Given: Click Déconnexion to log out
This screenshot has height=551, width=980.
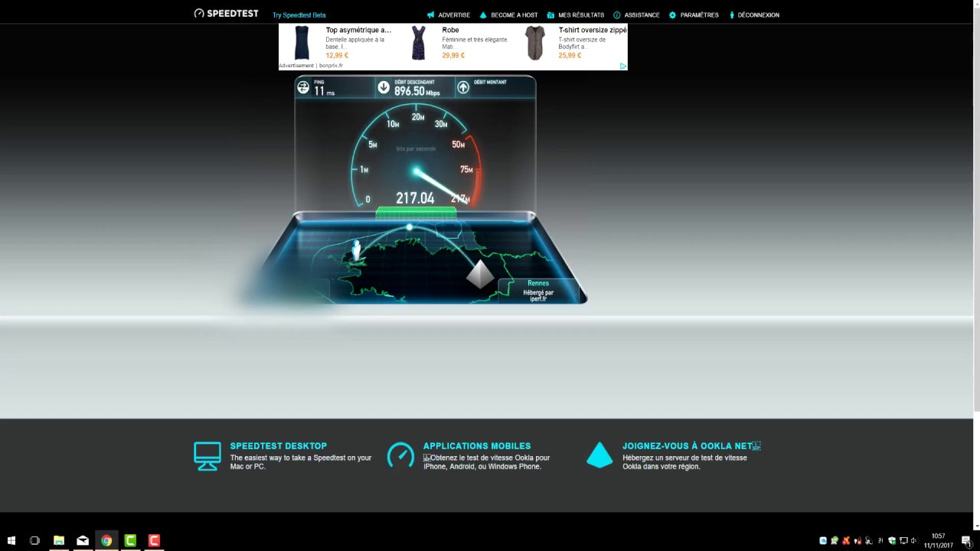Looking at the screenshot, I should click(754, 15).
